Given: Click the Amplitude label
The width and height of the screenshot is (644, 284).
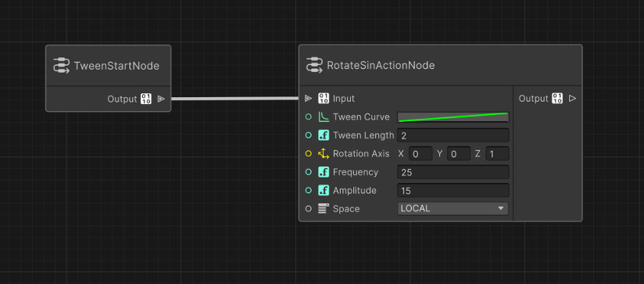Looking at the screenshot, I should (x=355, y=190).
